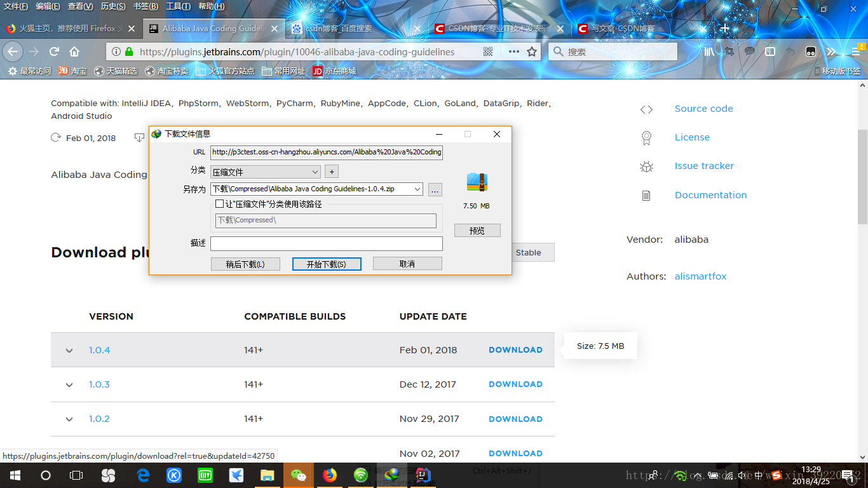
Task: Toggle the sidebar view icon
Action: pos(770,51)
